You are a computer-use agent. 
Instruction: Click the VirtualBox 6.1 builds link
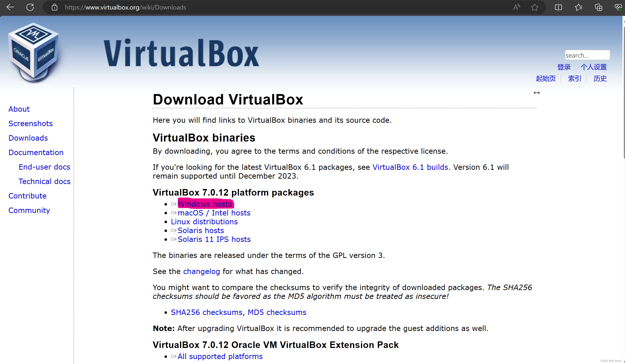[x=410, y=167]
